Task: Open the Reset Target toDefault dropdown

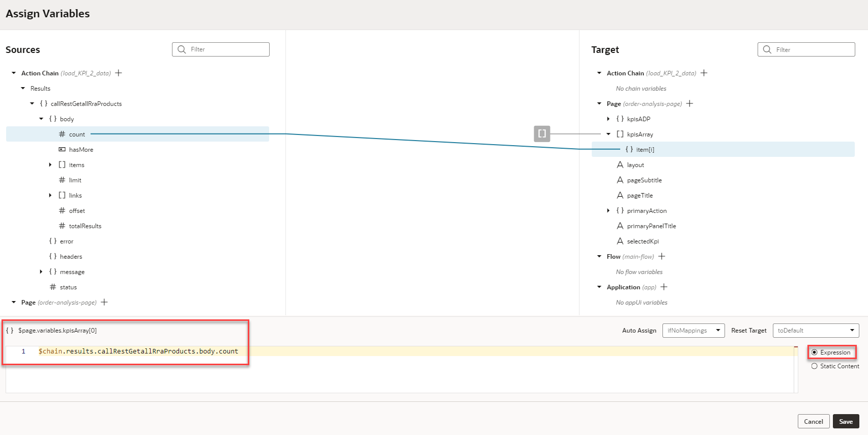Action: 816,330
